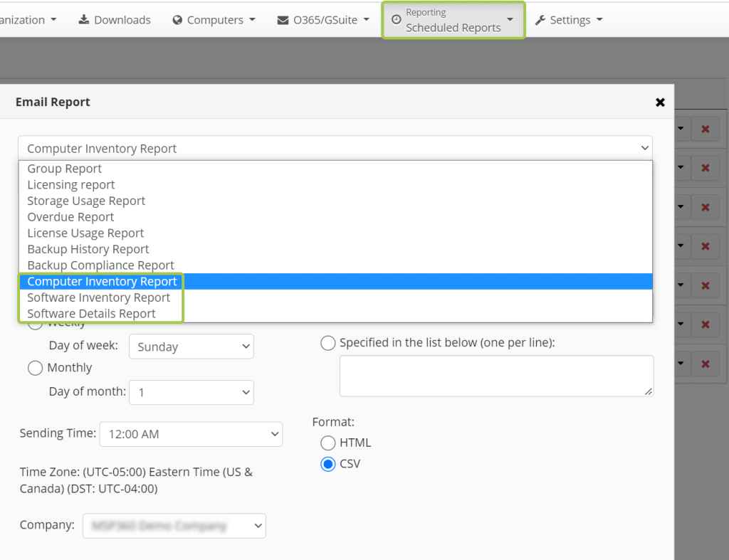Choose HTML as the report format
The height and width of the screenshot is (560, 729).
(x=328, y=443)
